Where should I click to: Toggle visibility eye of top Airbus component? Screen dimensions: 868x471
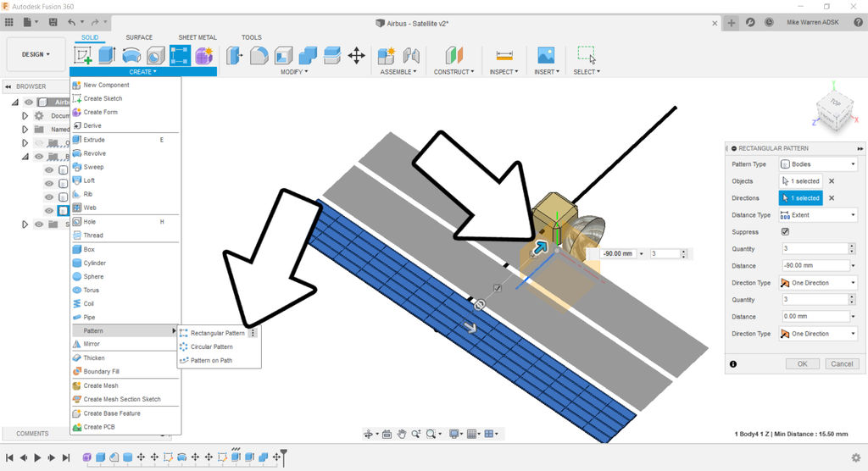[29, 102]
